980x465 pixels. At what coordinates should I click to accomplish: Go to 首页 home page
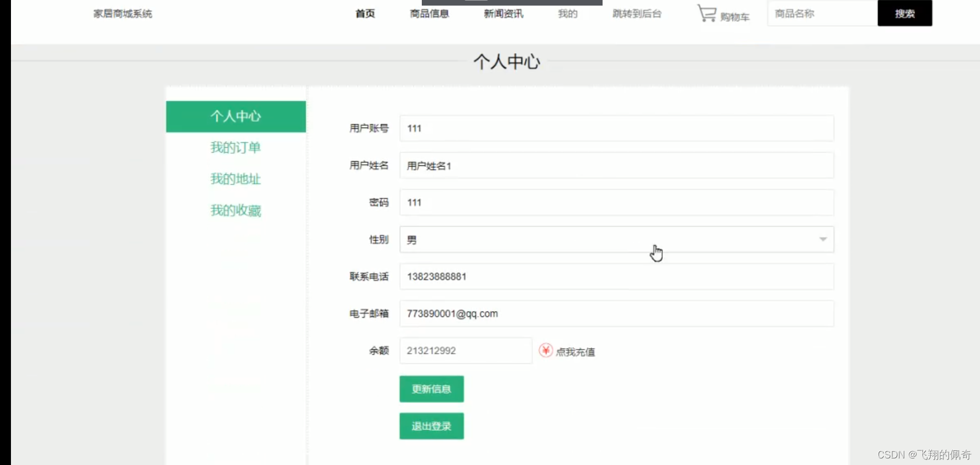click(365, 14)
